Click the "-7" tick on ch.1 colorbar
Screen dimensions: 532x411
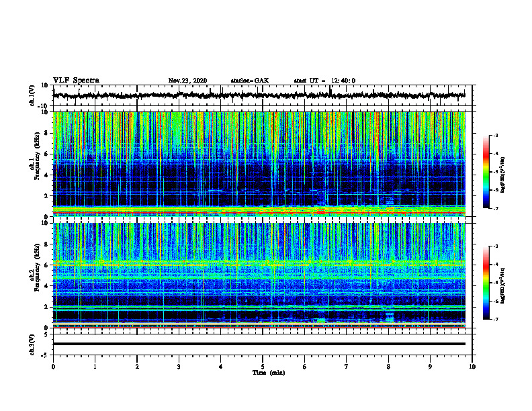pos(495,208)
